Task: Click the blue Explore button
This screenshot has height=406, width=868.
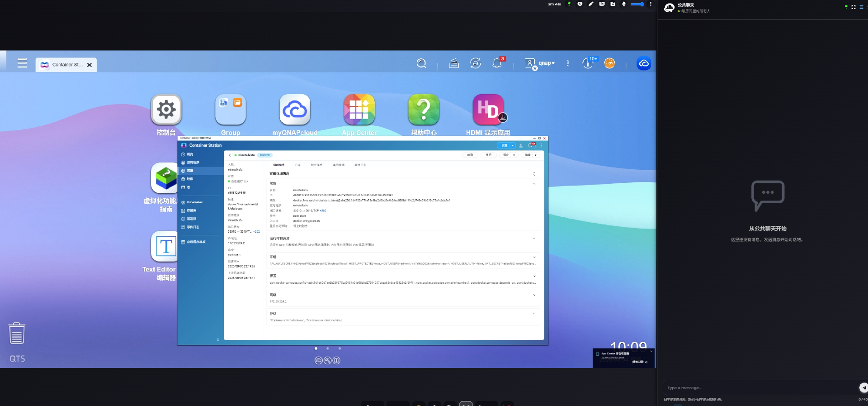Action: 504,145
